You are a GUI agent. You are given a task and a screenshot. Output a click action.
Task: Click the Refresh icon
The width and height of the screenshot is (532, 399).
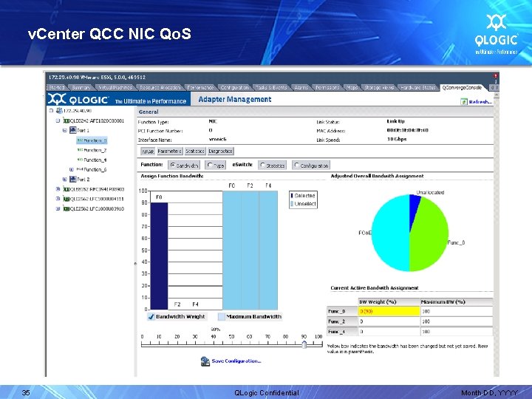[x=464, y=101]
